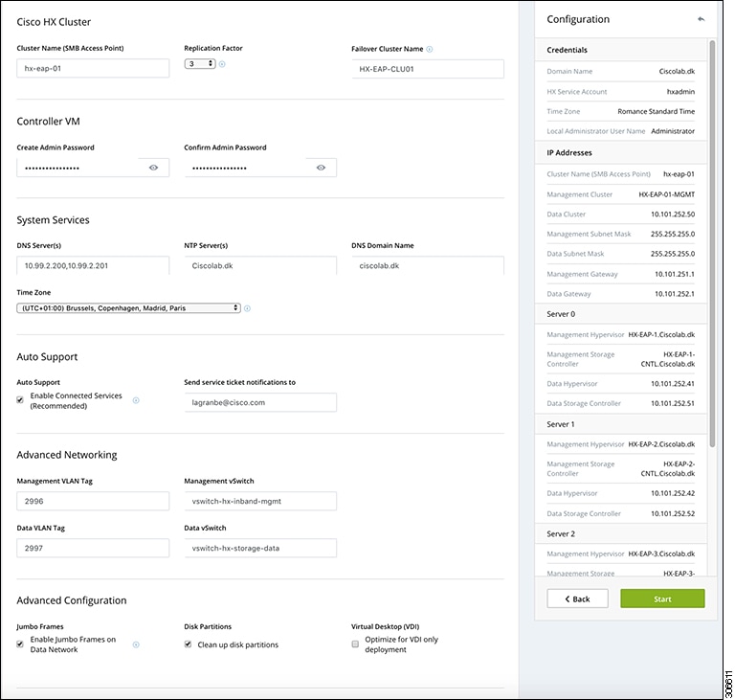Image resolution: width=735 pixels, height=700 pixels.
Task: Click info icon beside Failover Cluster Name
Action: [430, 49]
